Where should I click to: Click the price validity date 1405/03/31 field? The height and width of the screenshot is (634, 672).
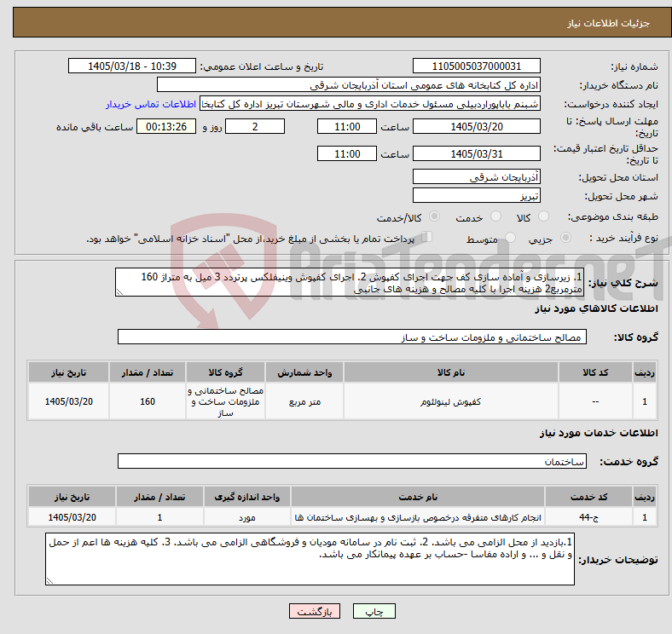coord(477,153)
